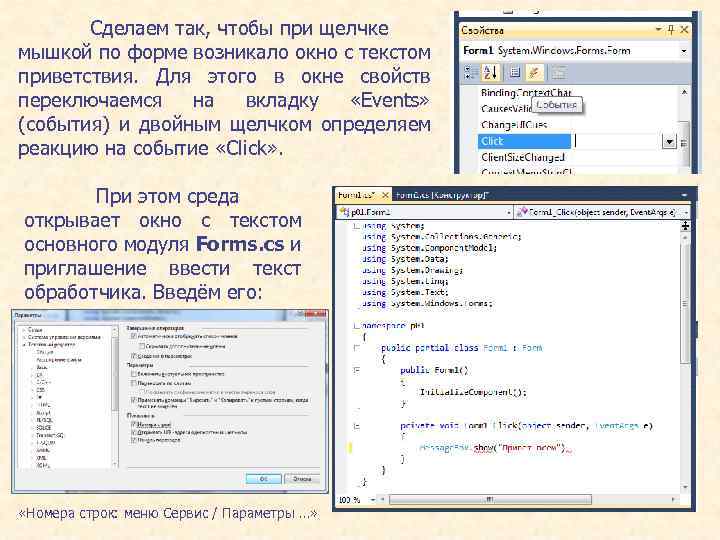Toggle the URL single-click navigation checkbox

(x=134, y=432)
